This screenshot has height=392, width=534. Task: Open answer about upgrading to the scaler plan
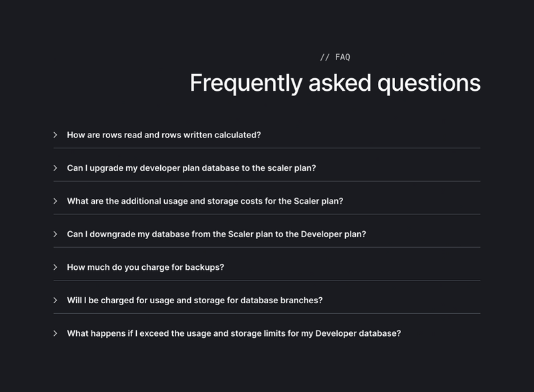coord(194,167)
